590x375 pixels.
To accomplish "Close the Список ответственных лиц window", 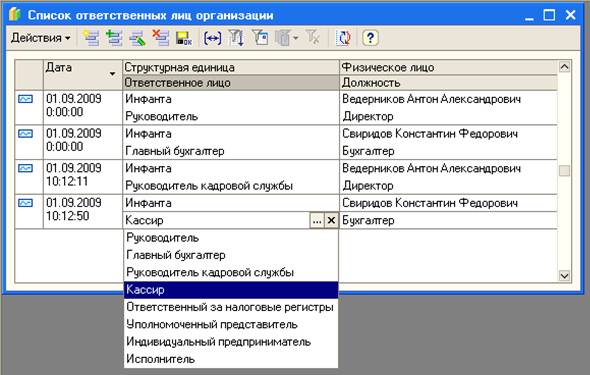I will (x=570, y=15).
